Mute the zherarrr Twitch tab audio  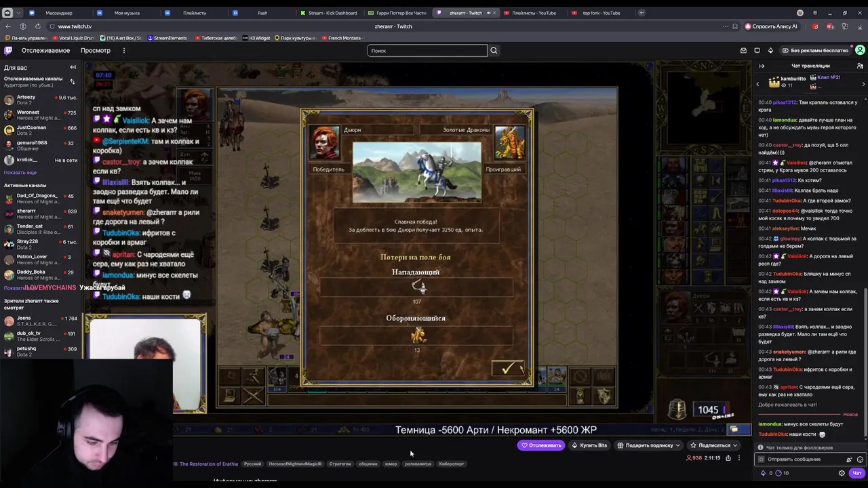pos(488,13)
